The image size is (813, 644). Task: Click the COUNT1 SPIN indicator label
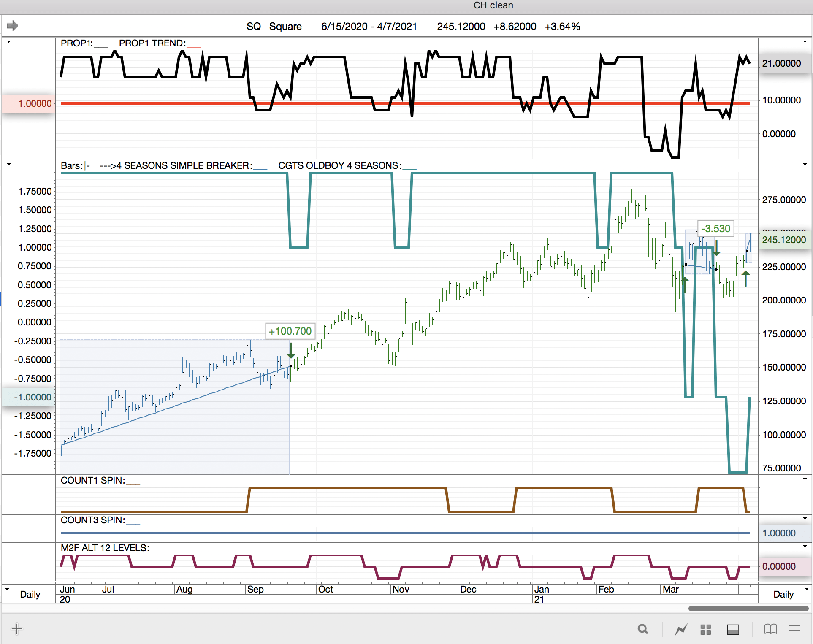click(x=92, y=480)
